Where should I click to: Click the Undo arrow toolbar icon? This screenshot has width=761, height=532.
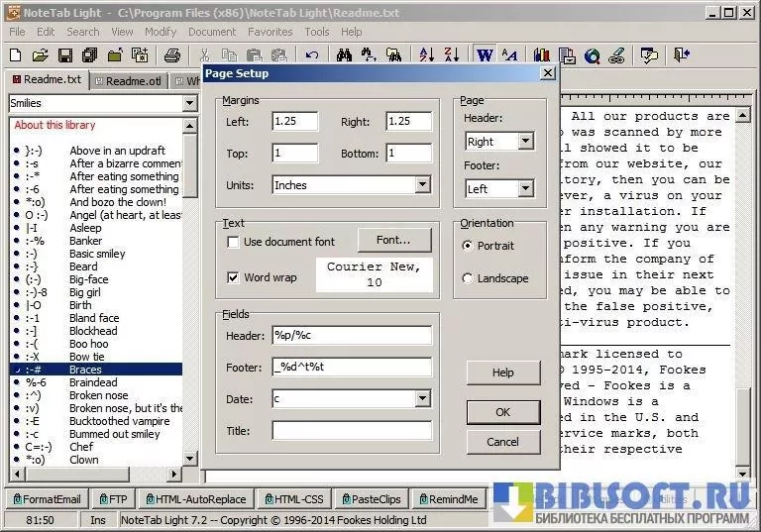[313, 55]
